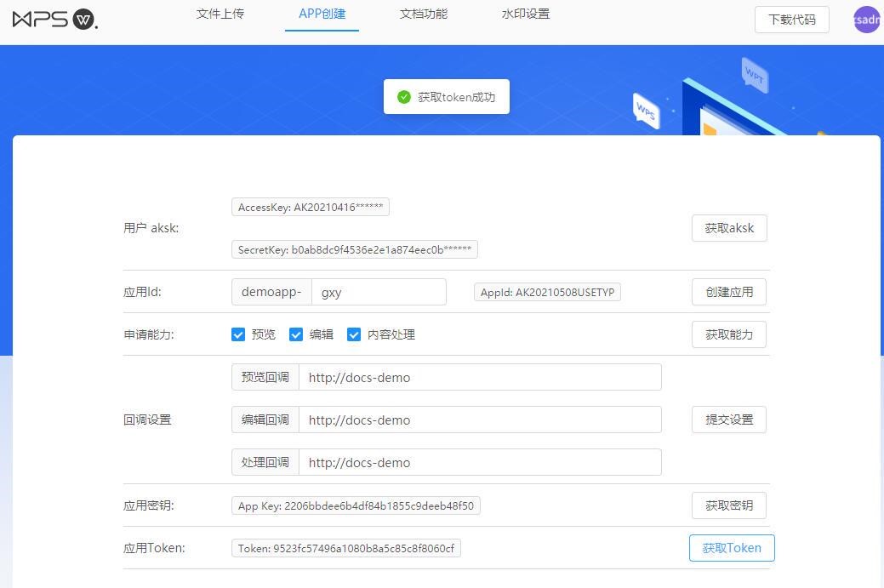Click the WPS logo icon
The width and height of the screenshot is (884, 588).
55,20
